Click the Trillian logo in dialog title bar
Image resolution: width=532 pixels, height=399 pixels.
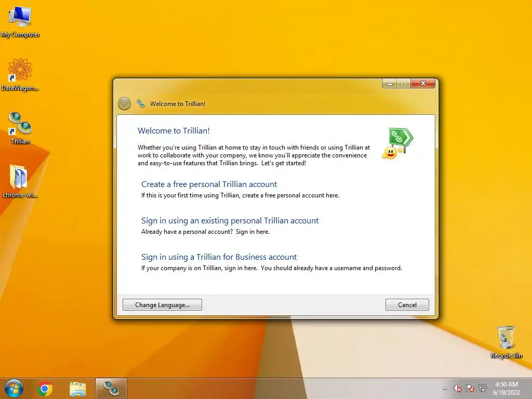[140, 103]
